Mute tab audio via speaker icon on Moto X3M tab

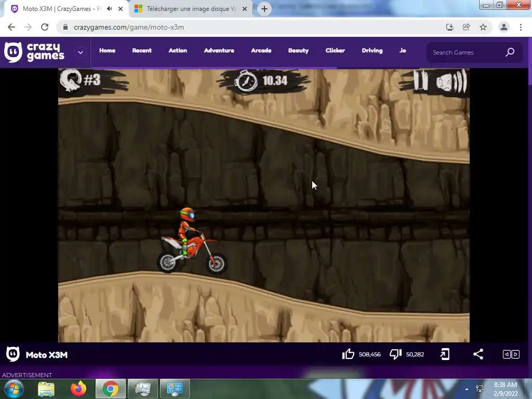pyautogui.click(x=109, y=9)
